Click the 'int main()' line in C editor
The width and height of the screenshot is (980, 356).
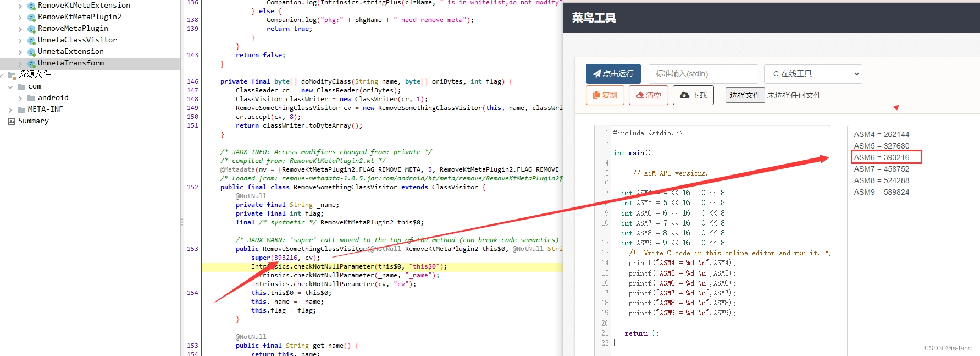click(x=632, y=153)
